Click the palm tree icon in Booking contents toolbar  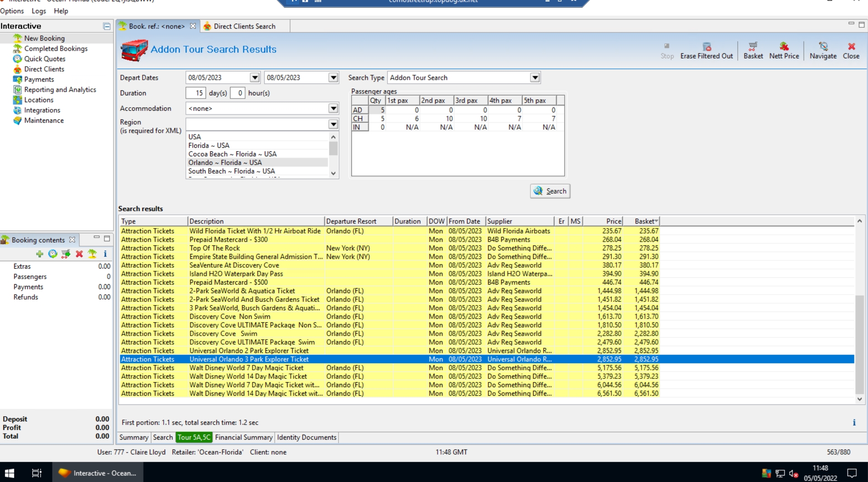[x=92, y=254]
